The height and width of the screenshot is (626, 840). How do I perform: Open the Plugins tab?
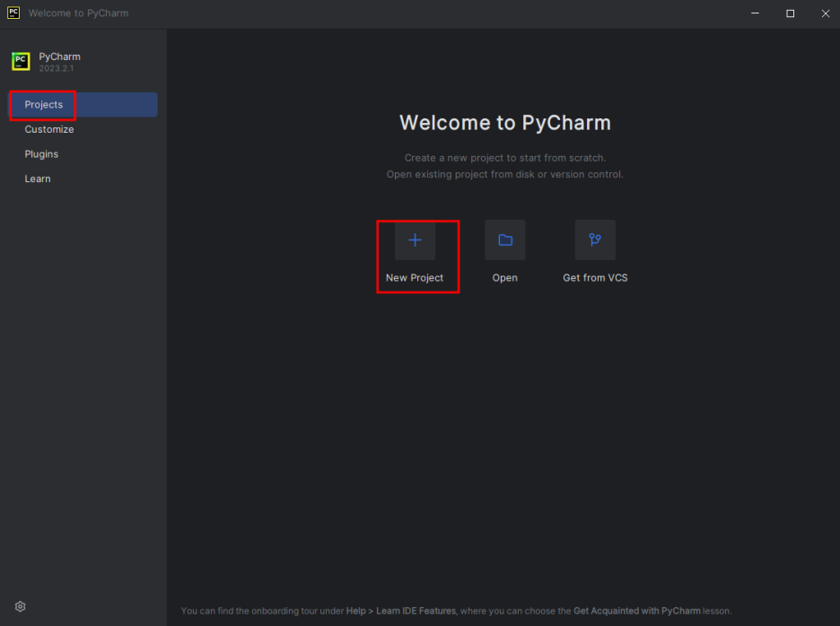pos(83,153)
